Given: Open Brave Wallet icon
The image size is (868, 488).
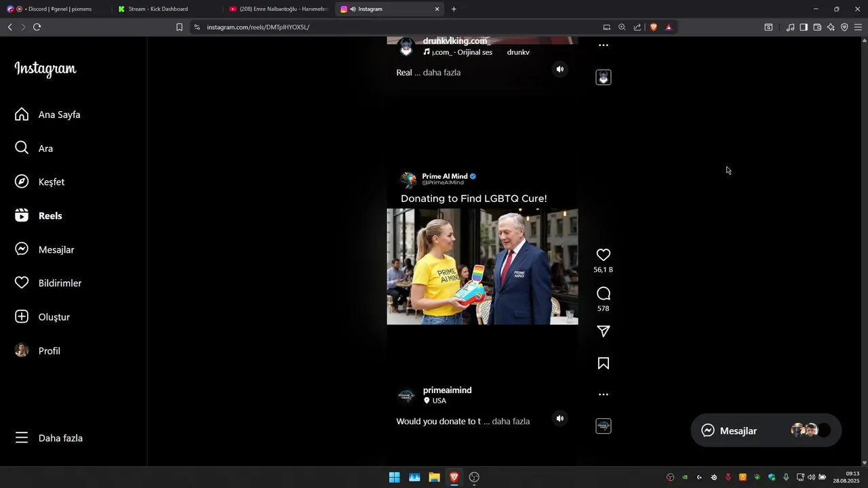Looking at the screenshot, I should (817, 27).
